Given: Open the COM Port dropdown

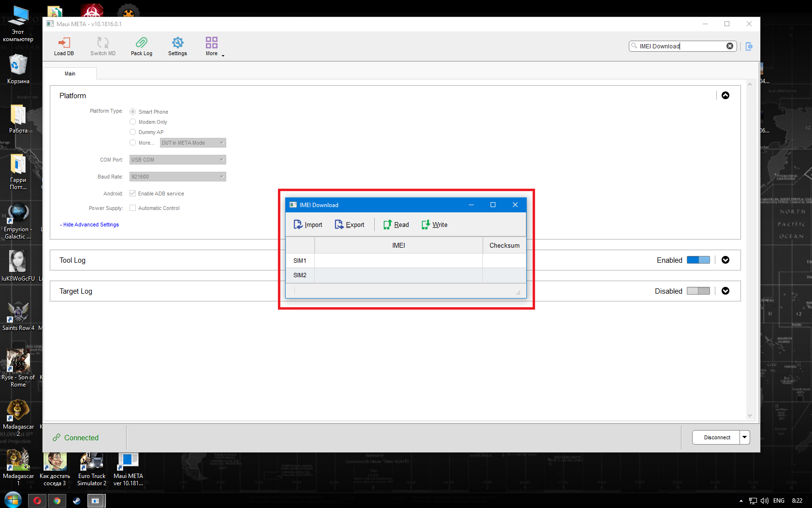Looking at the screenshot, I should (x=177, y=160).
